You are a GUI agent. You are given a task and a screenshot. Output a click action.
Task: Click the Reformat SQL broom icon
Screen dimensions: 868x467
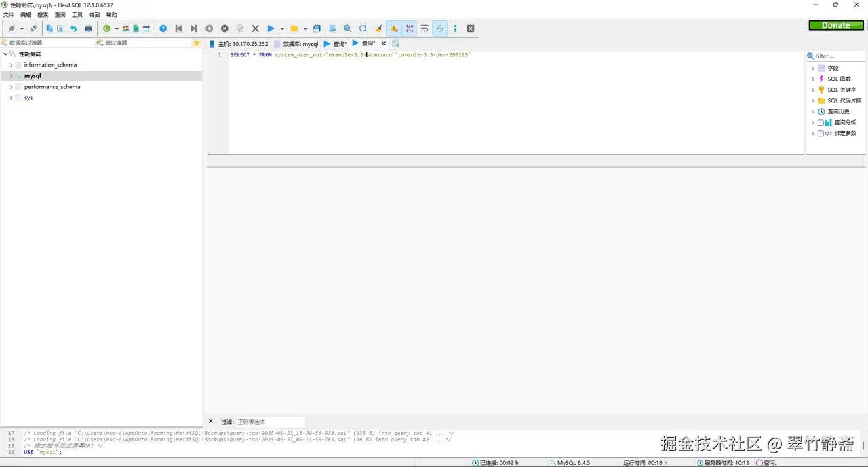[378, 29]
